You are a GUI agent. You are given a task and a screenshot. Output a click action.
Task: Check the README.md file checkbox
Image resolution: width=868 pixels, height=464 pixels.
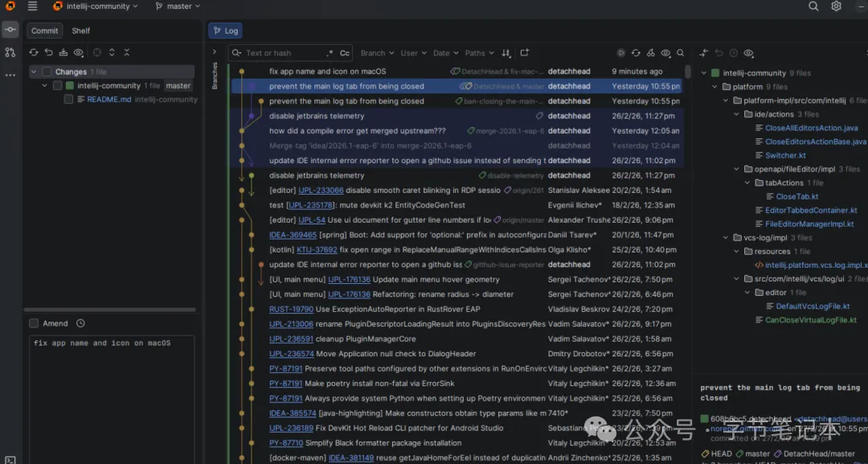tap(68, 100)
